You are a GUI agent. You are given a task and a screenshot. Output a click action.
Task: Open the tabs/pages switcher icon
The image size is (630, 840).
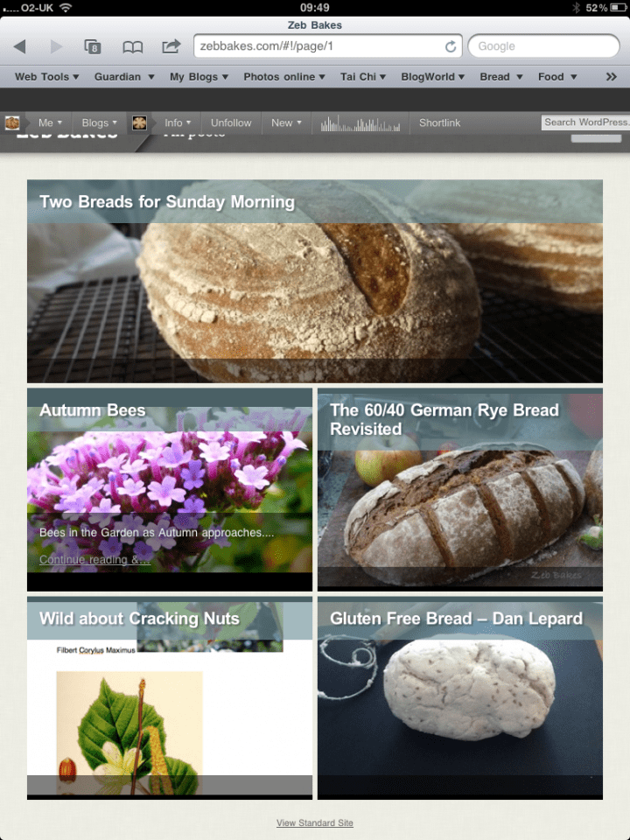pyautogui.click(x=92, y=46)
